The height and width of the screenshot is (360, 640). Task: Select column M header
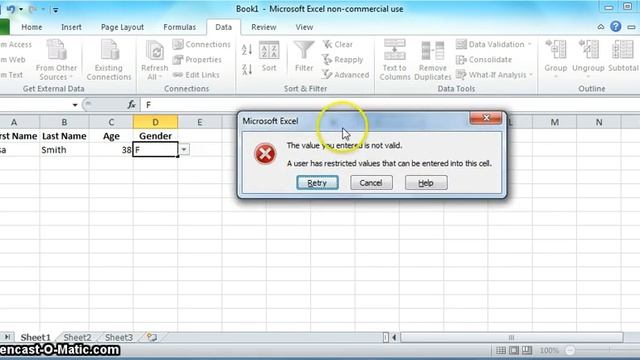tap(554, 122)
